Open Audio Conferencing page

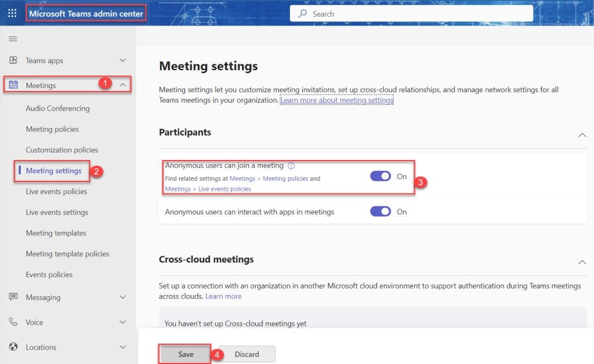(57, 108)
